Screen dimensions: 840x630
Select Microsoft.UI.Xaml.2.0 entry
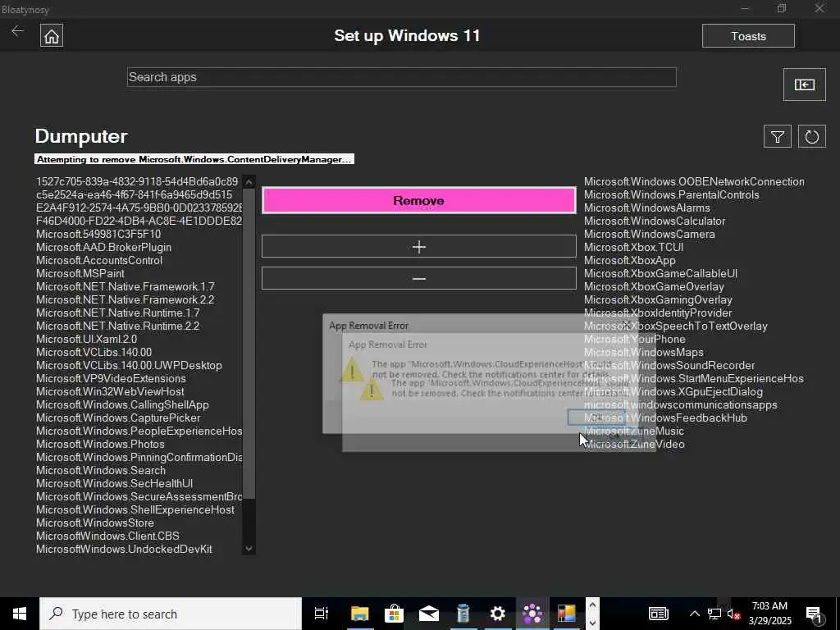[86, 339]
